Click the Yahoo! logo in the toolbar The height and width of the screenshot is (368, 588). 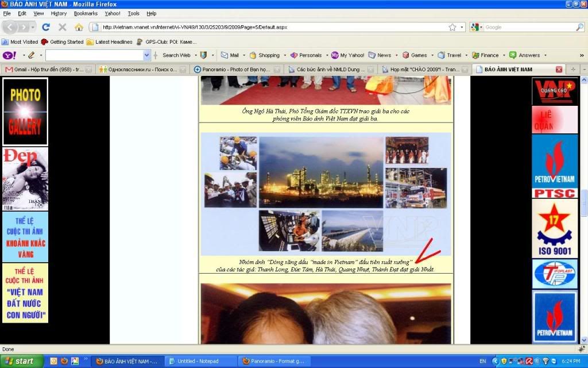pyautogui.click(x=10, y=55)
